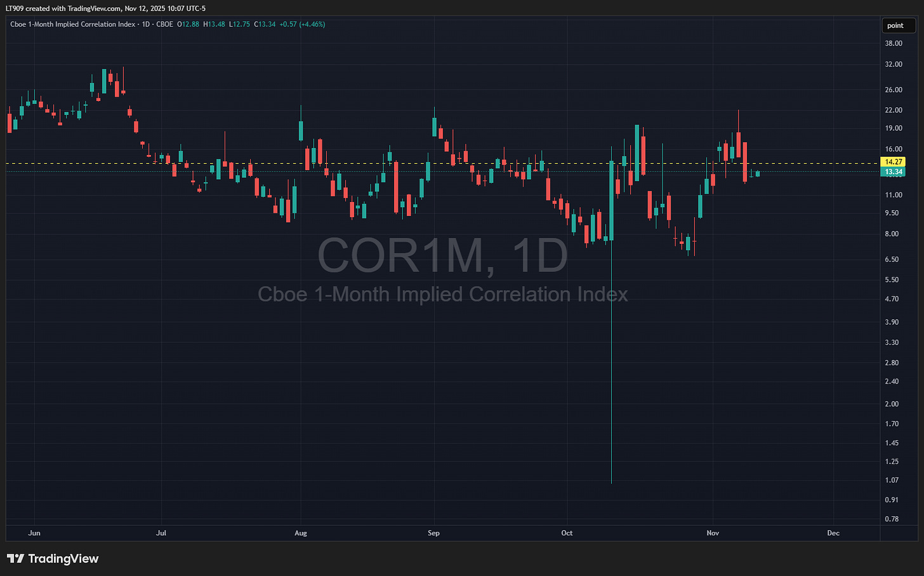Image resolution: width=924 pixels, height=576 pixels.
Task: Click the 1.07 price axis label
Action: tap(892, 480)
